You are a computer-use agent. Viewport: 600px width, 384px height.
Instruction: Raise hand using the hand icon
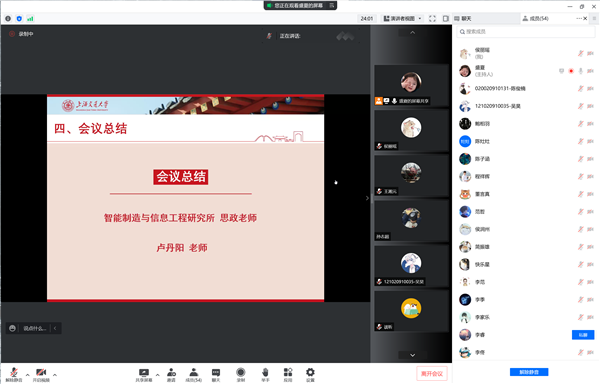(x=265, y=374)
